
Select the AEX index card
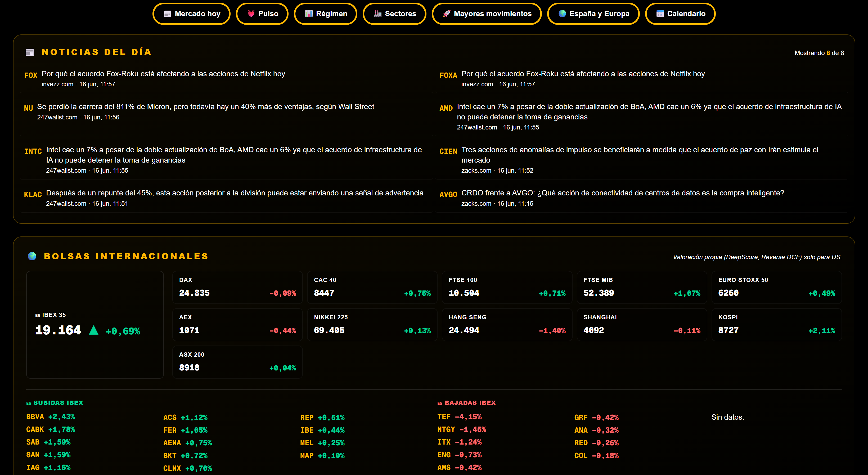point(237,325)
